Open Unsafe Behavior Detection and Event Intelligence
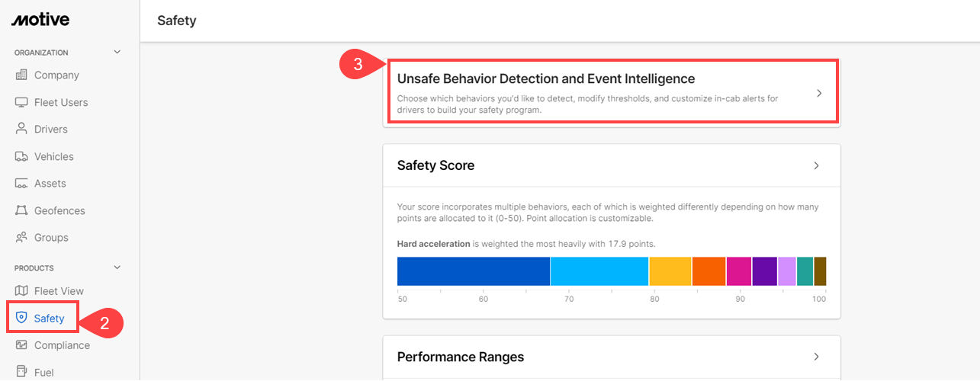Viewport: 980px width, 381px height. [612, 92]
